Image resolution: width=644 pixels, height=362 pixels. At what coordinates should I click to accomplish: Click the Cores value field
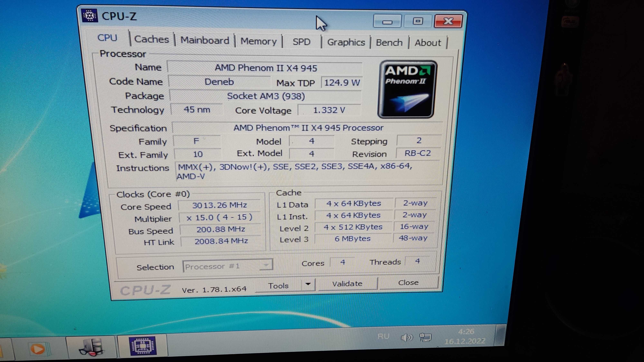tap(342, 262)
